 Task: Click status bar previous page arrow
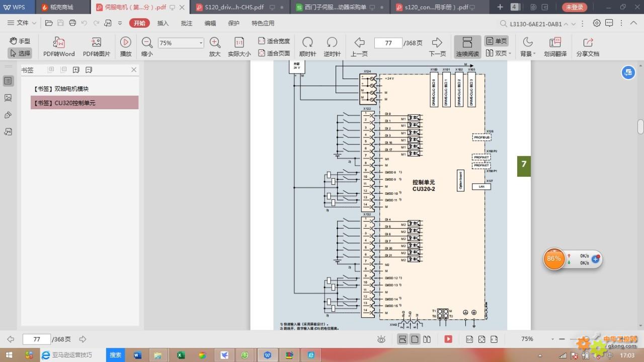coord(11,339)
